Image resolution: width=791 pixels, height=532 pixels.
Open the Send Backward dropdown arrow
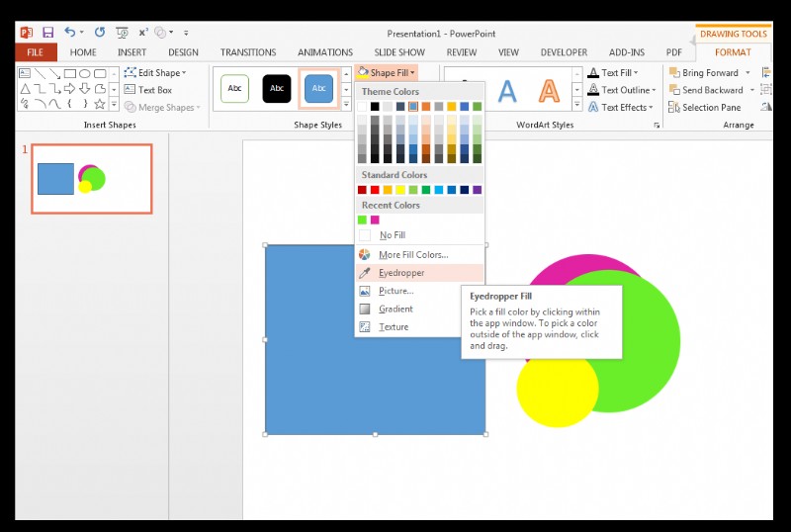(752, 90)
